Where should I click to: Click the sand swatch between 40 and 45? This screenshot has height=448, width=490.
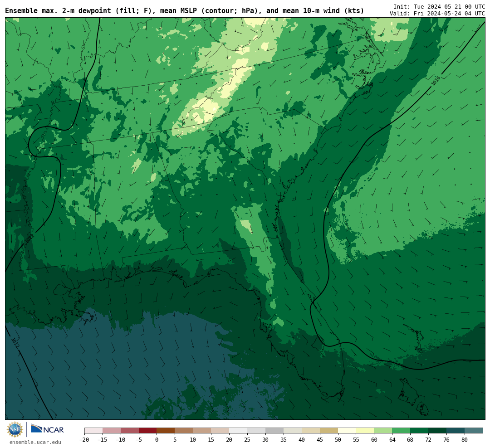click(311, 431)
